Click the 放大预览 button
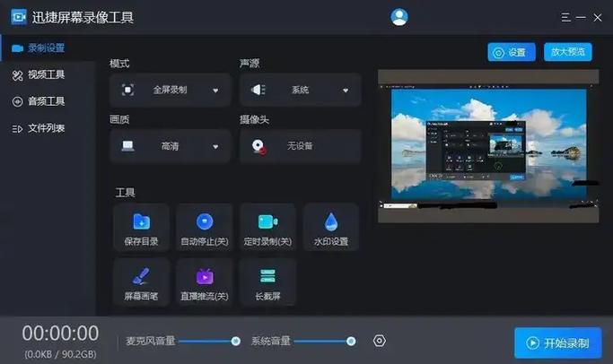Image resolution: width=613 pixels, height=364 pixels. point(568,52)
